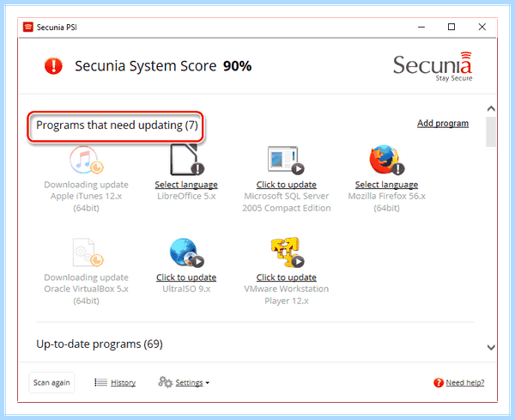Click the Mozilla Firefox program icon
Image resolution: width=515 pixels, height=420 pixels.
coord(386,160)
